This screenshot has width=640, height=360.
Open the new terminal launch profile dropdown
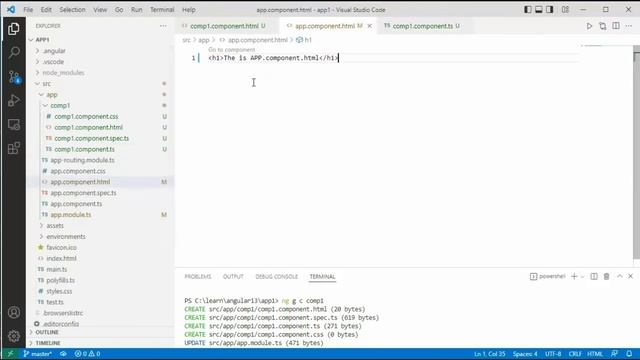582,277
